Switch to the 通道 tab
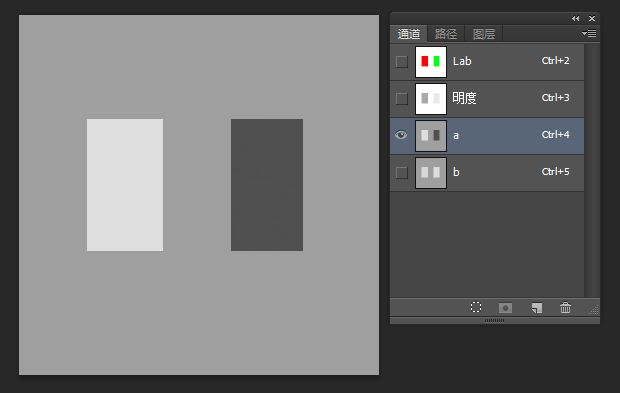The width and height of the screenshot is (620, 393). tap(409, 34)
